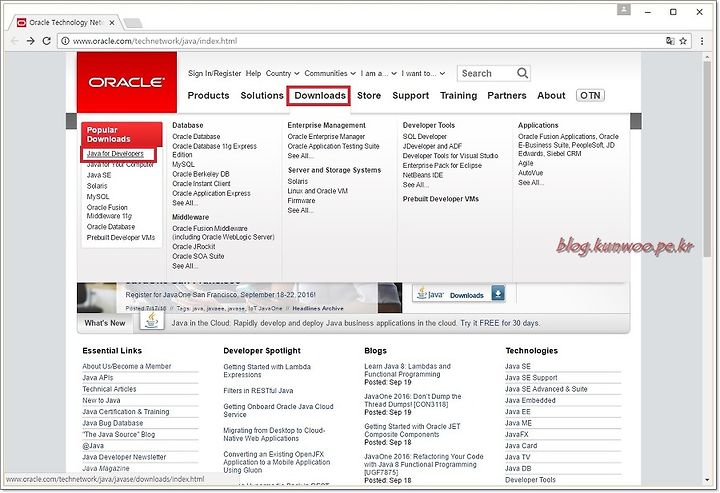Open Java APIs essential link

[97, 377]
